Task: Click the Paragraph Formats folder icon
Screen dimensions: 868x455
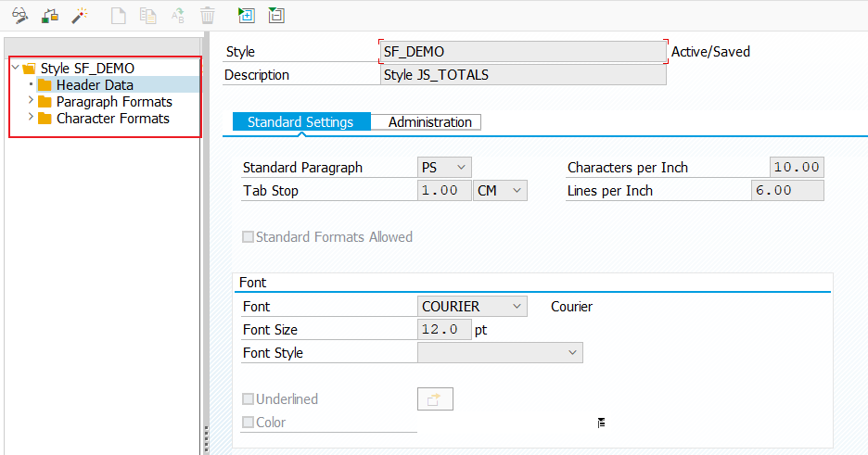Action: [x=45, y=102]
